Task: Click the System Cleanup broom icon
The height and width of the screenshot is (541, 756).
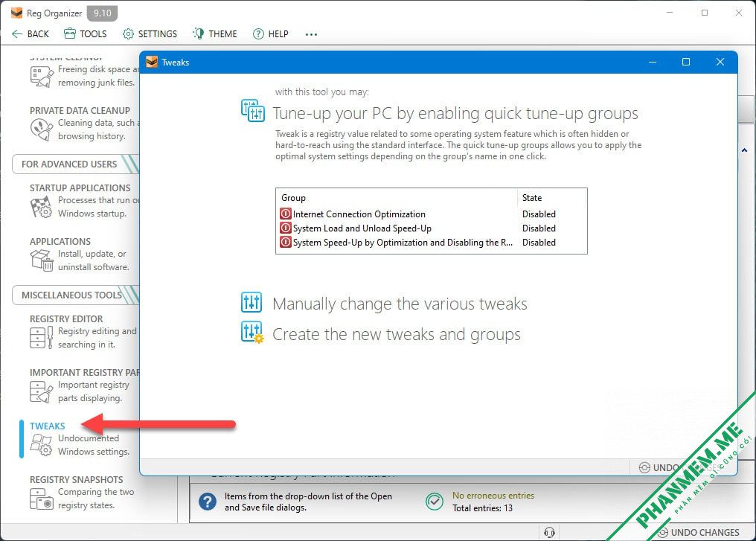Action: point(42,77)
